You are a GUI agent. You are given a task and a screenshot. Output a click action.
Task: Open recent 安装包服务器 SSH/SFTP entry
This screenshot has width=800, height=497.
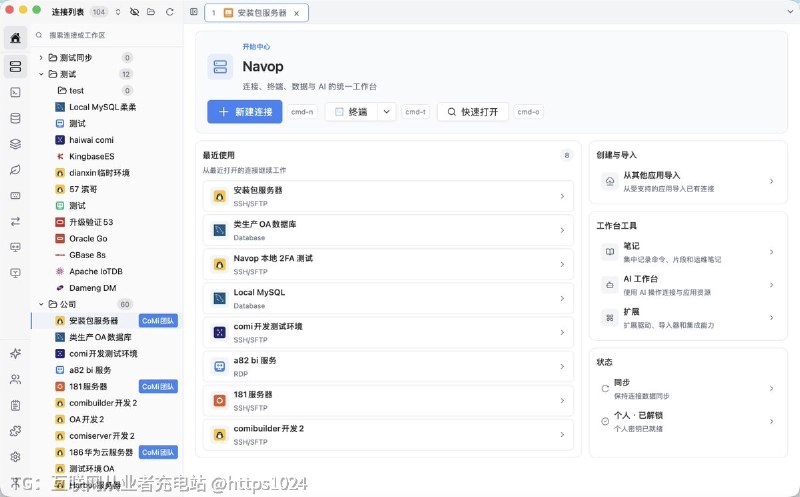(x=388, y=196)
